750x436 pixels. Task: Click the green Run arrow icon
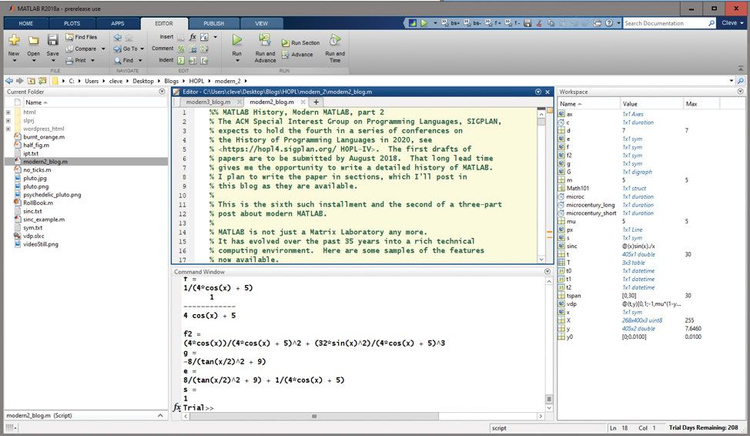(x=237, y=40)
